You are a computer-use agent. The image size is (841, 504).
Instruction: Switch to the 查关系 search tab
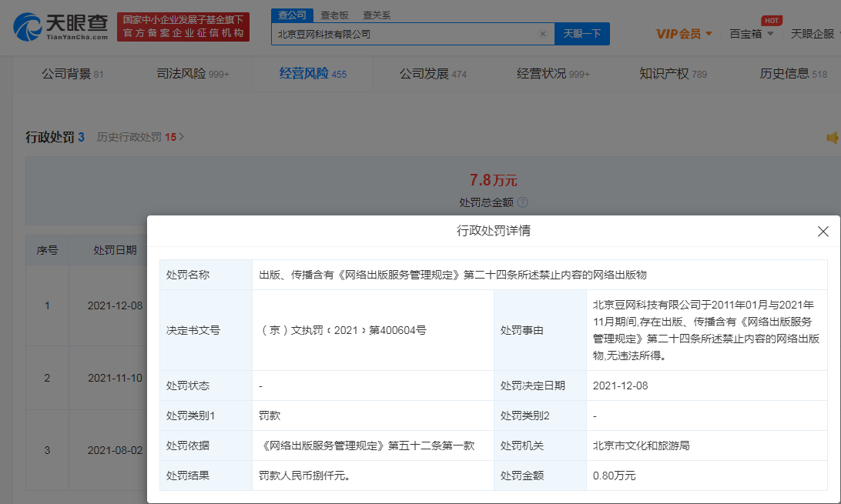coord(377,15)
